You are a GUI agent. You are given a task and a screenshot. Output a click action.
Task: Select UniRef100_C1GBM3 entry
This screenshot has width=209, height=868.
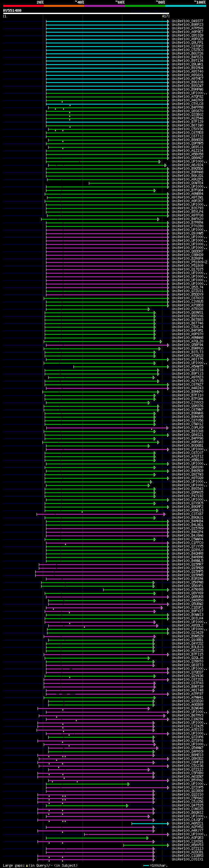pyautogui.click(x=187, y=856)
